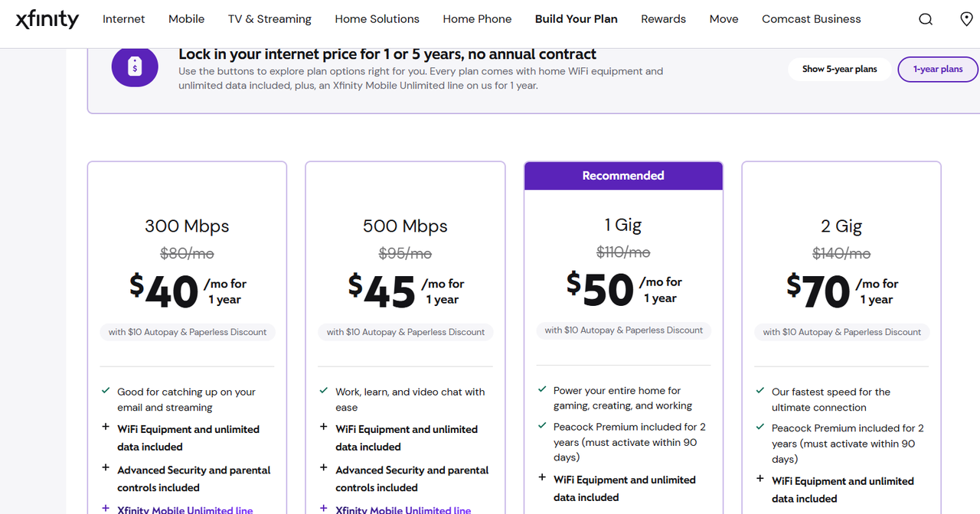
Task: Click the purple price tag icon
Action: pyautogui.click(x=135, y=67)
